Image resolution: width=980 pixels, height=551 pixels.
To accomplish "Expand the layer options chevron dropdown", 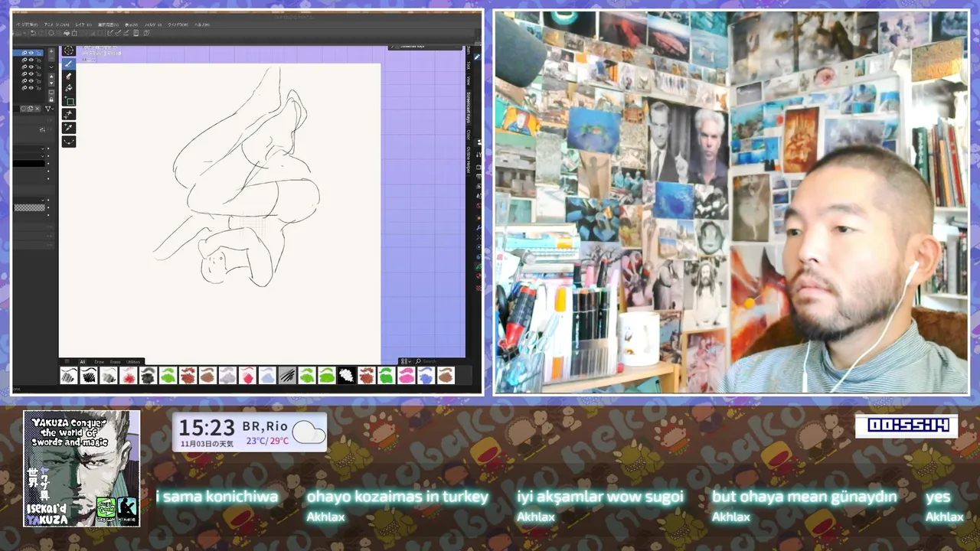I will 51,67.
